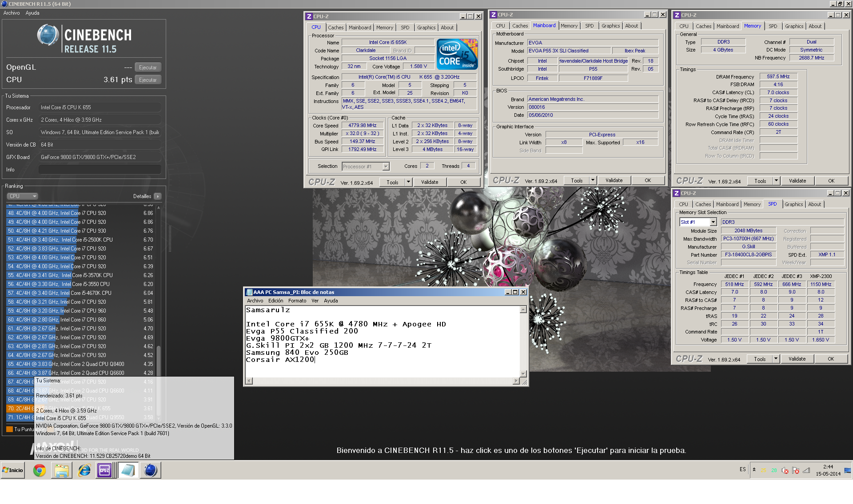Click Validate in the CPU tab CPU-Z window
The image size is (853, 504).
430,182
